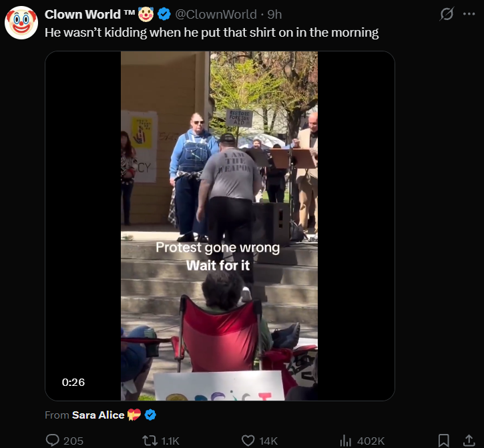
Task: Play the protest video
Action: [220, 226]
